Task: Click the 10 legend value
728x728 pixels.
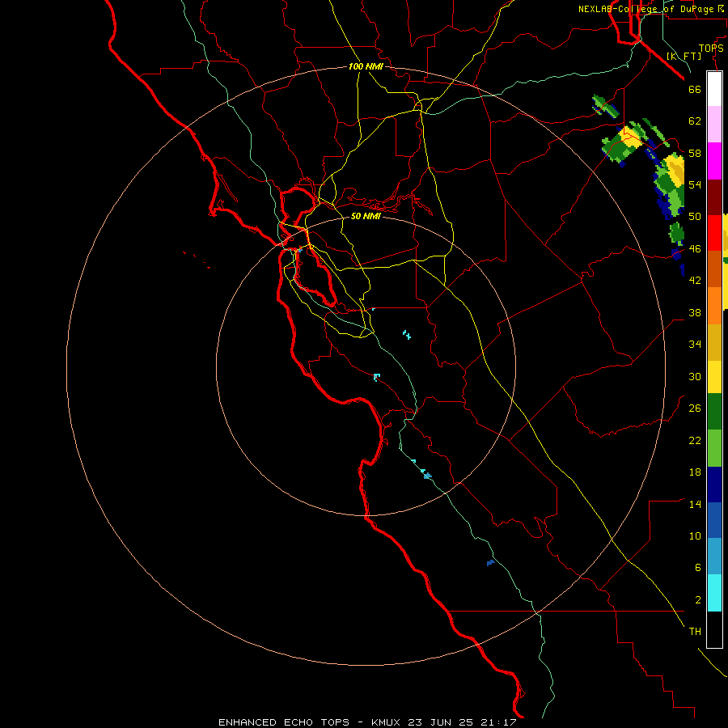Action: 695,535
